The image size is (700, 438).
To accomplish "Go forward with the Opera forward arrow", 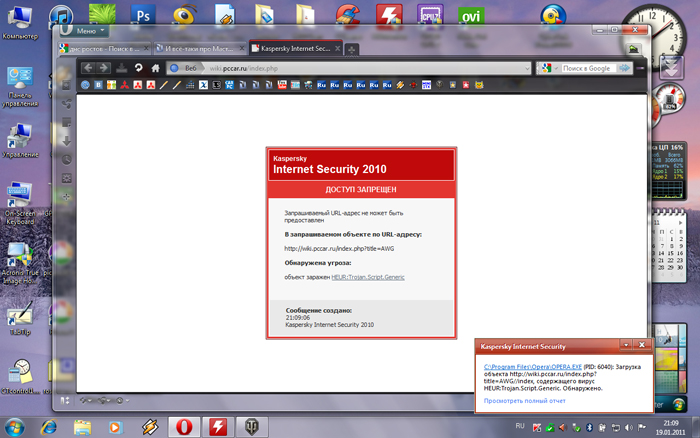I will 104,68.
